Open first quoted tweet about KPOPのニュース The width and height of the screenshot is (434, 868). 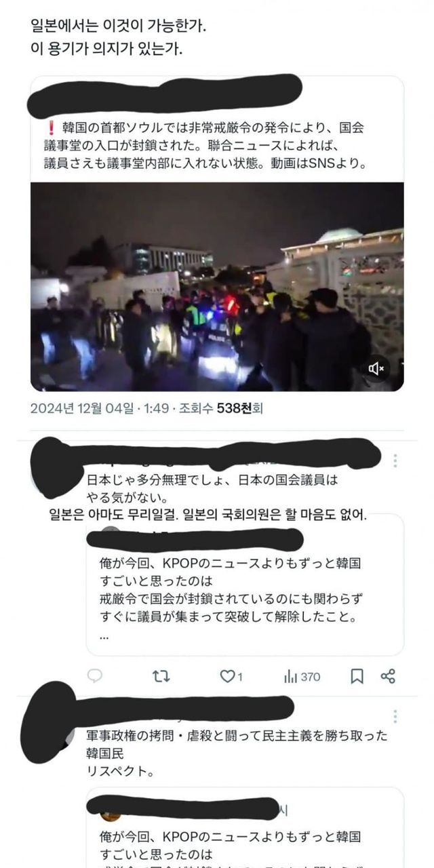click(245, 585)
